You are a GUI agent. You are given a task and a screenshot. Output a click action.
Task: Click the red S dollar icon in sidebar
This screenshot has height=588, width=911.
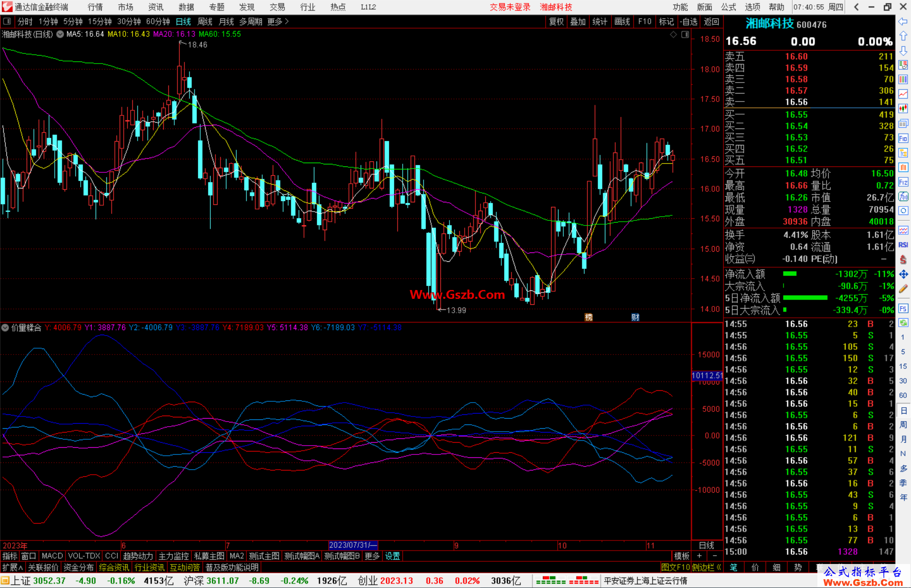[x=903, y=260]
